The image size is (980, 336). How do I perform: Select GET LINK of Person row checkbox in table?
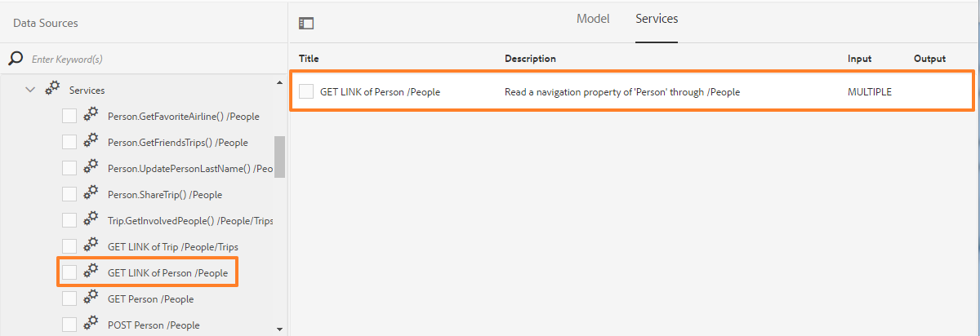tap(306, 91)
